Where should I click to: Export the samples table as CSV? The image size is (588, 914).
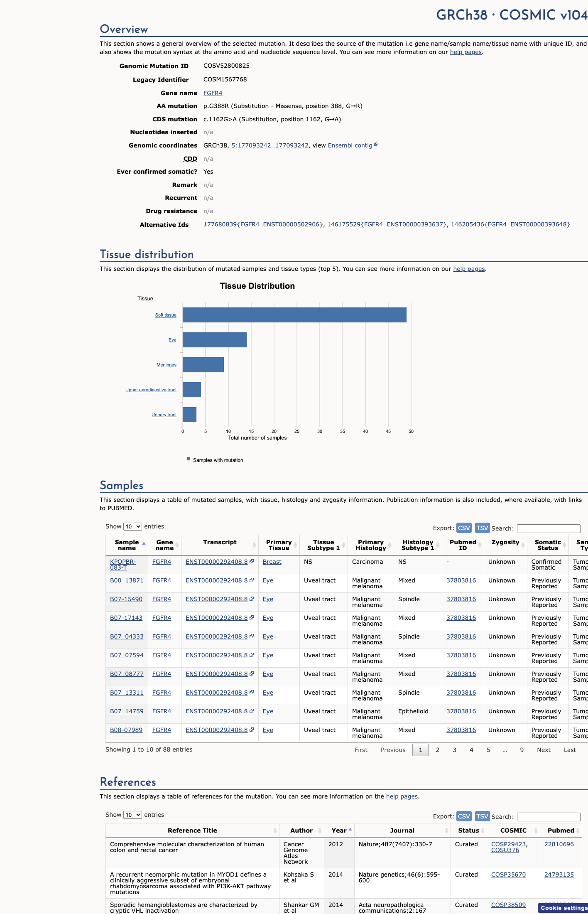pos(464,528)
